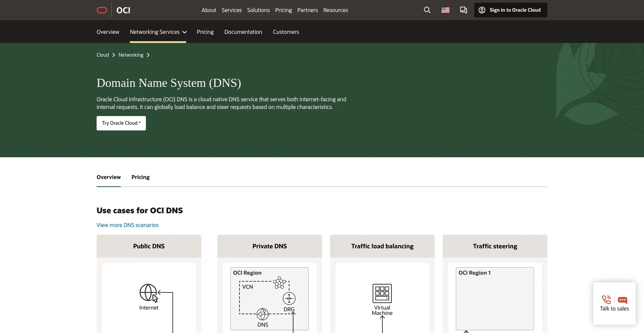Open the Partners menu
Viewport: 644px width, 333px height.
pyautogui.click(x=307, y=10)
